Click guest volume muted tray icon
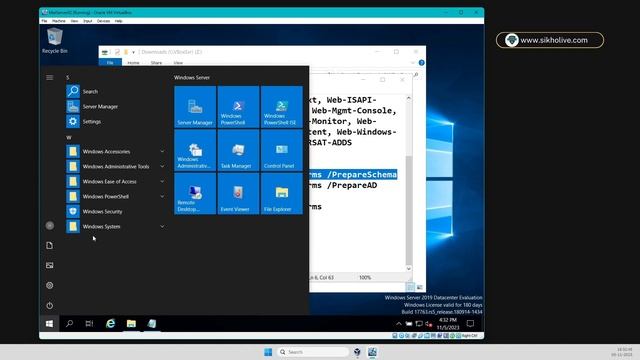Image resolution: width=640 pixels, height=360 pixels. coord(429,324)
